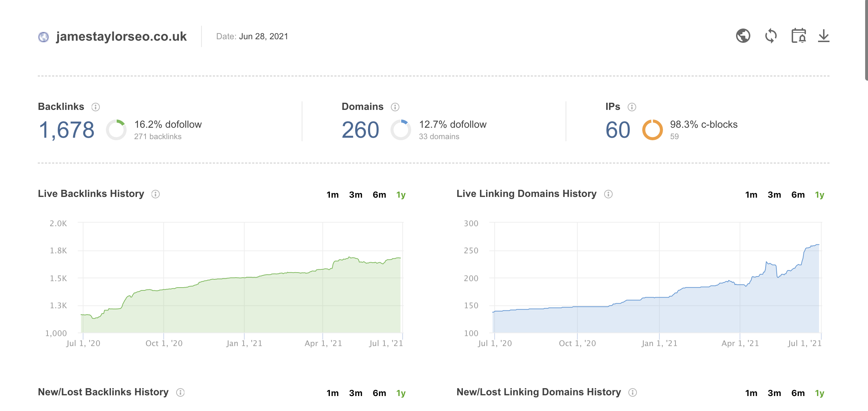This screenshot has width=868, height=411.
Task: Select 6m range for New/Lost Linking Domains History
Action: point(798,393)
